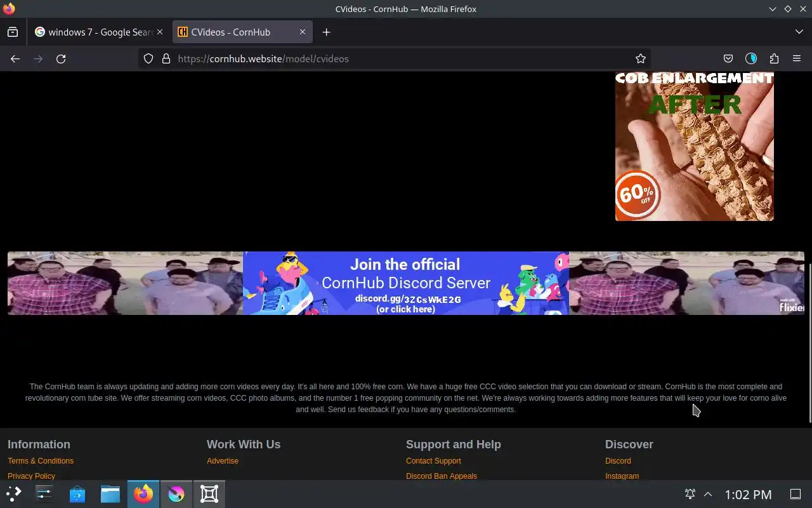Image resolution: width=812 pixels, height=508 pixels.
Task: Bookmark this page with star icon
Action: coord(641,58)
